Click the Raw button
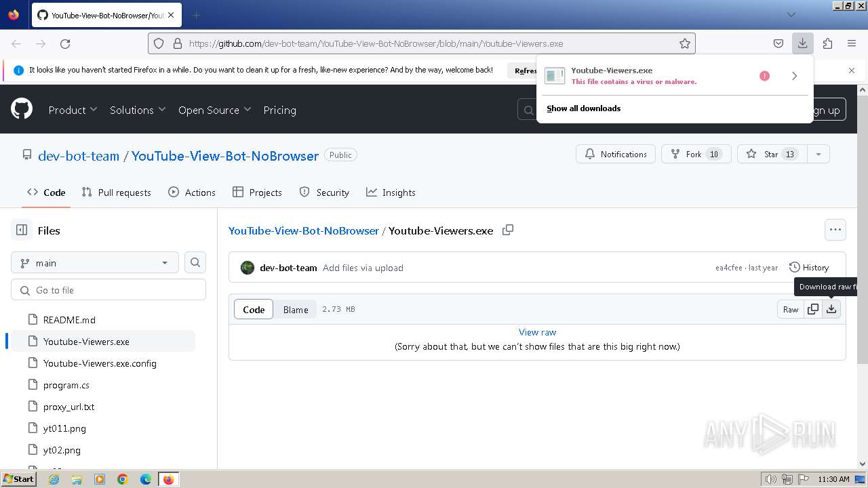The width and height of the screenshot is (868, 488). click(791, 309)
